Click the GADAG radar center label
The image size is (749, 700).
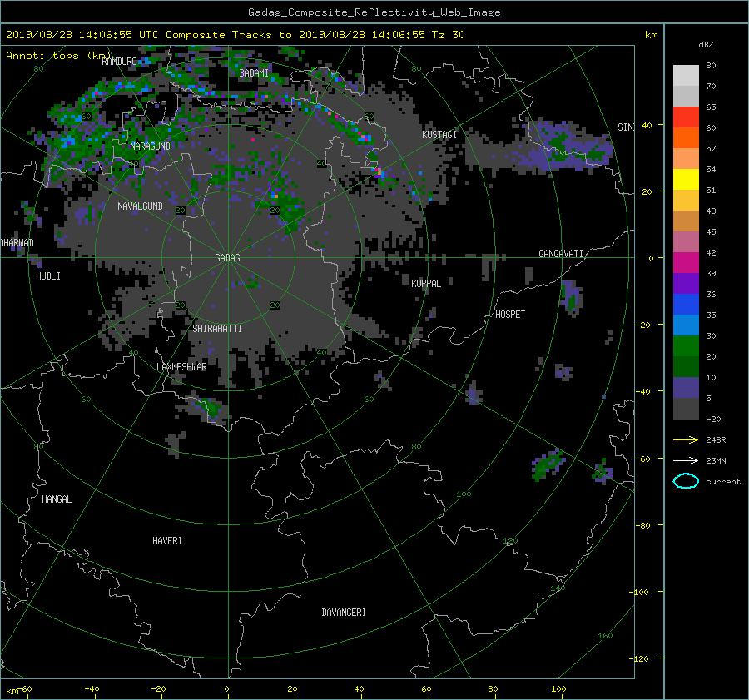[227, 258]
